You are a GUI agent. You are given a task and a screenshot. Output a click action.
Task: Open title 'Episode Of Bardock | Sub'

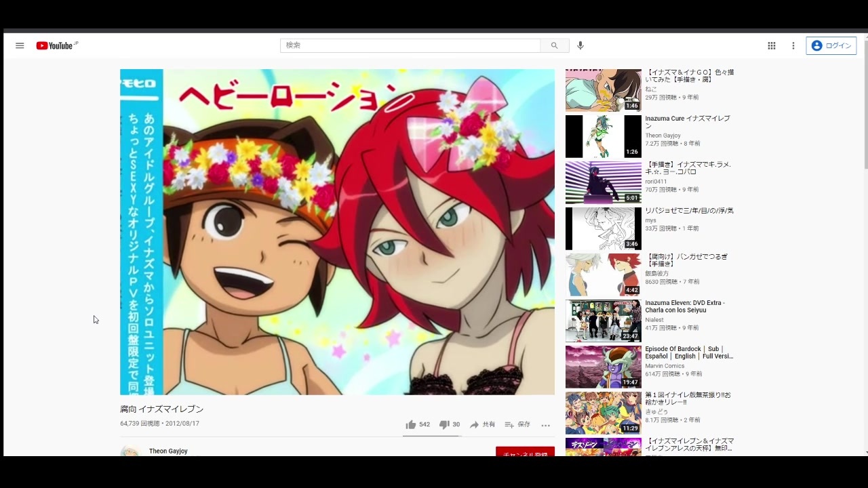tap(689, 352)
